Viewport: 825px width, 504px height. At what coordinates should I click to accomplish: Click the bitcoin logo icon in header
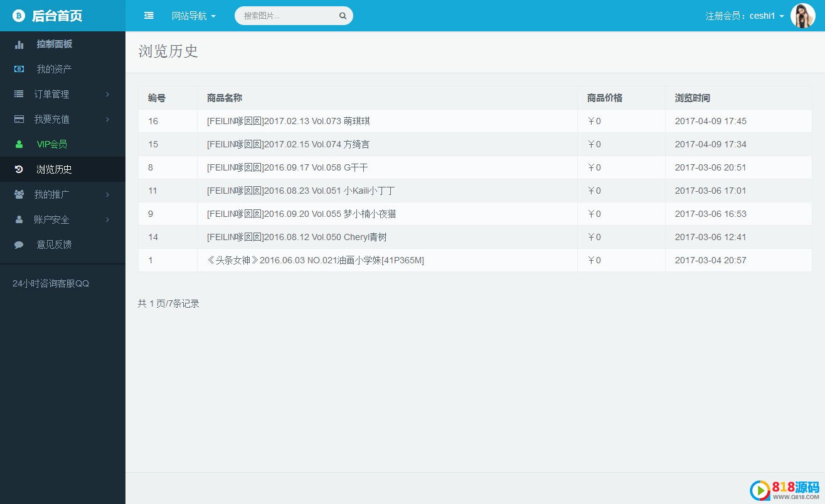tap(19, 16)
